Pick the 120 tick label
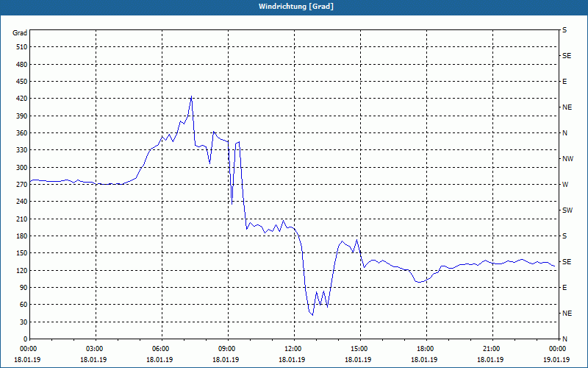 (x=22, y=270)
